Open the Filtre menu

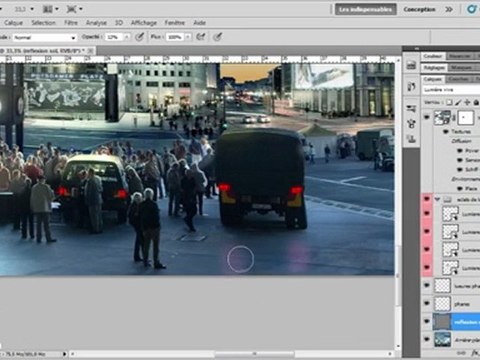(71, 23)
